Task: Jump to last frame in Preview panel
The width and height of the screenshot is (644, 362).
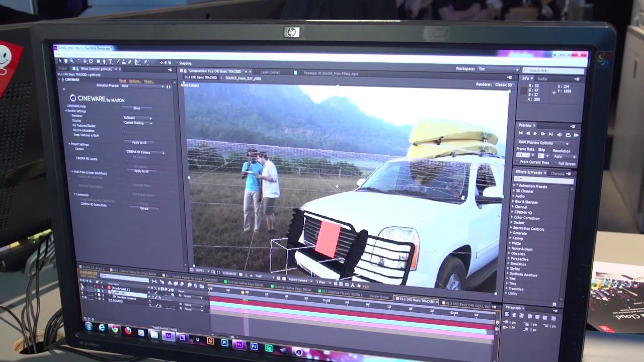Action: coord(550,134)
